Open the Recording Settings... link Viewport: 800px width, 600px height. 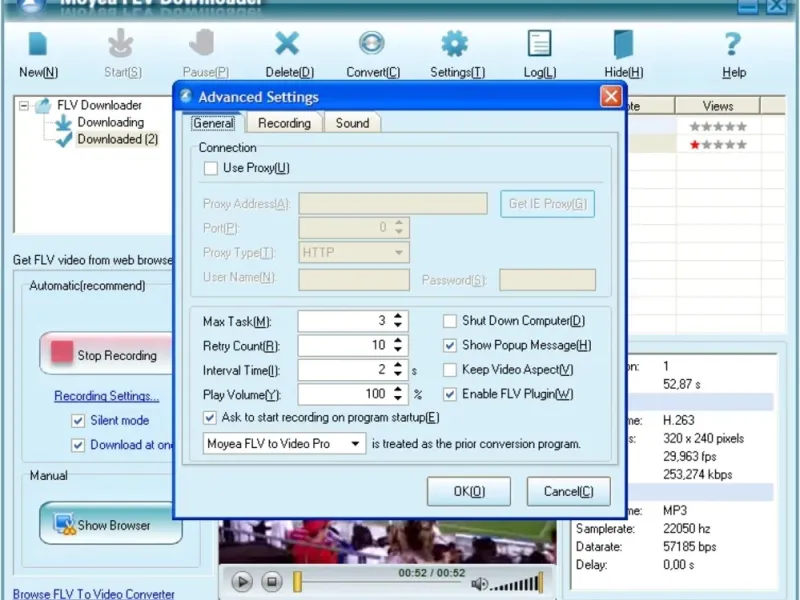[107, 396]
